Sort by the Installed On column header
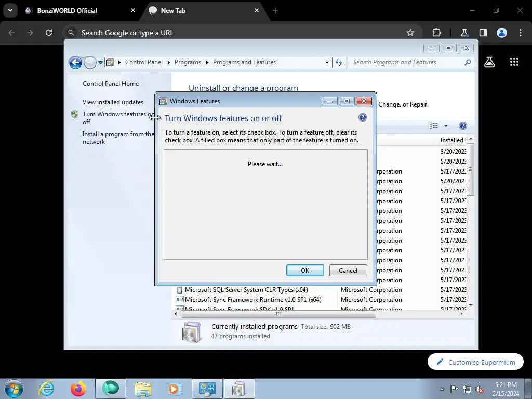The height and width of the screenshot is (399, 532). click(x=453, y=140)
